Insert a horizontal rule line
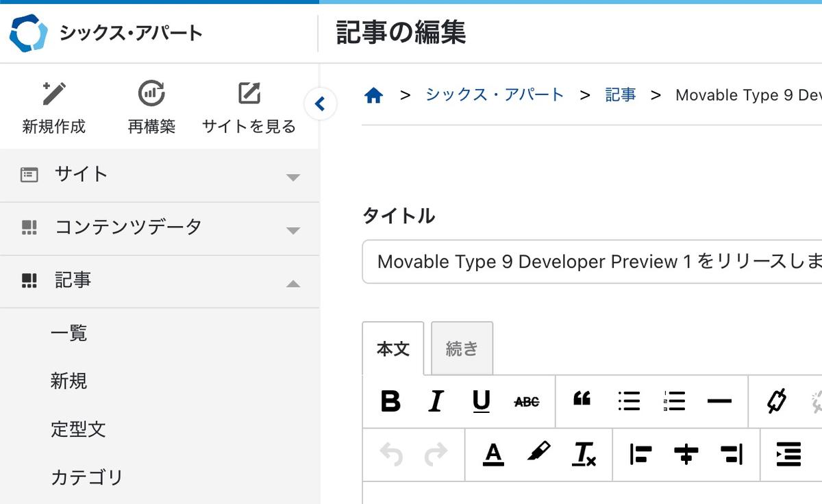Screen dimensions: 822x504 click(x=719, y=401)
